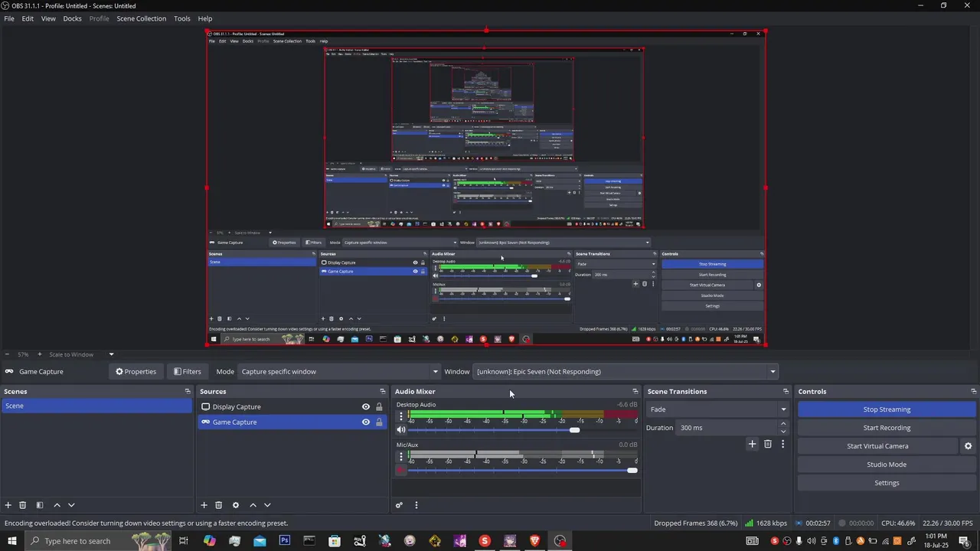Configure virtual camera gear icon
980x551 pixels.
pos(968,446)
